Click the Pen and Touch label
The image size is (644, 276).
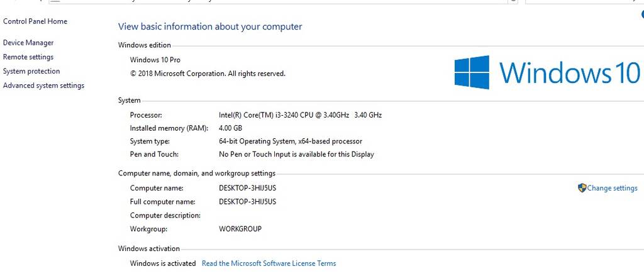(x=154, y=155)
